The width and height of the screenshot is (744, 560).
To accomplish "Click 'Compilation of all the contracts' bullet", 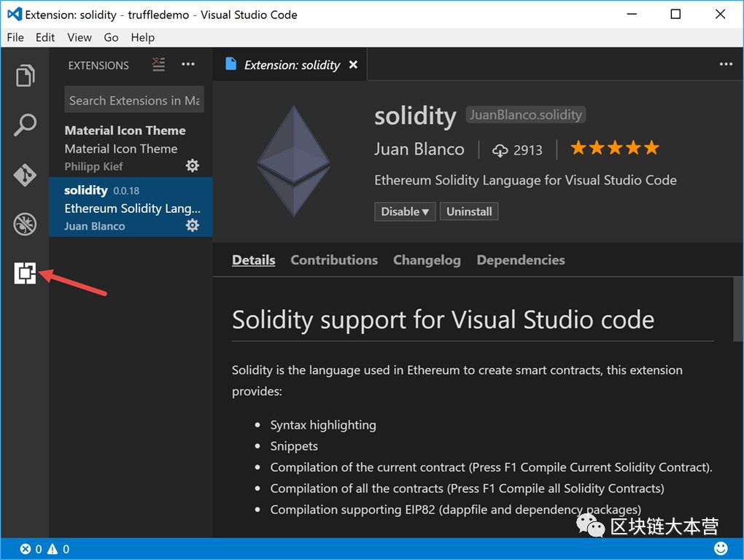I will (x=467, y=489).
